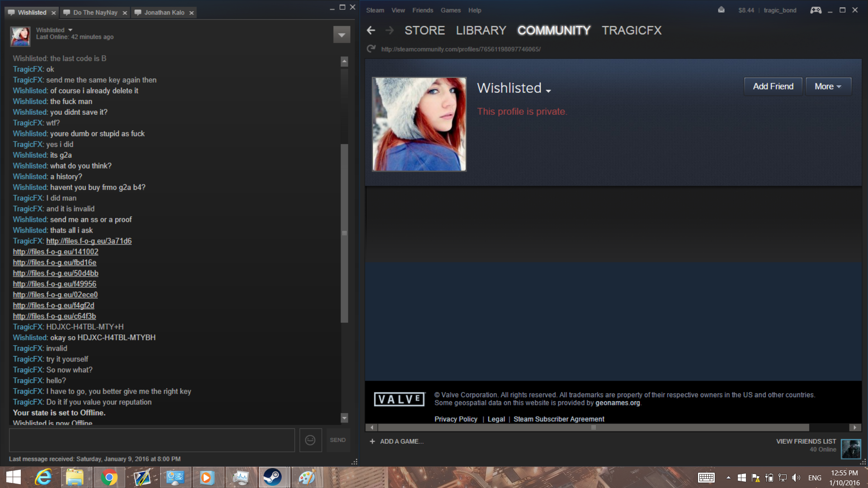Switch to the Do The NayNay chat tab
The image size is (868, 488).
coord(95,13)
